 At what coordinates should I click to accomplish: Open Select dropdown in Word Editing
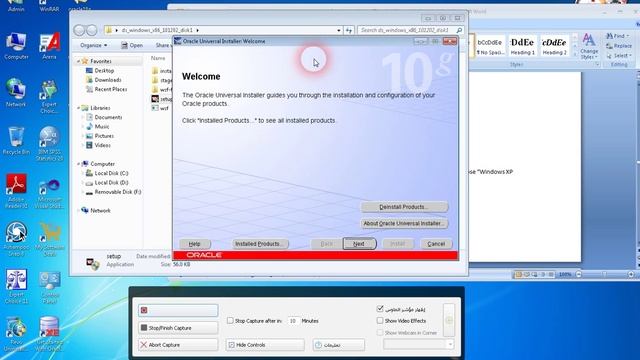(620, 56)
